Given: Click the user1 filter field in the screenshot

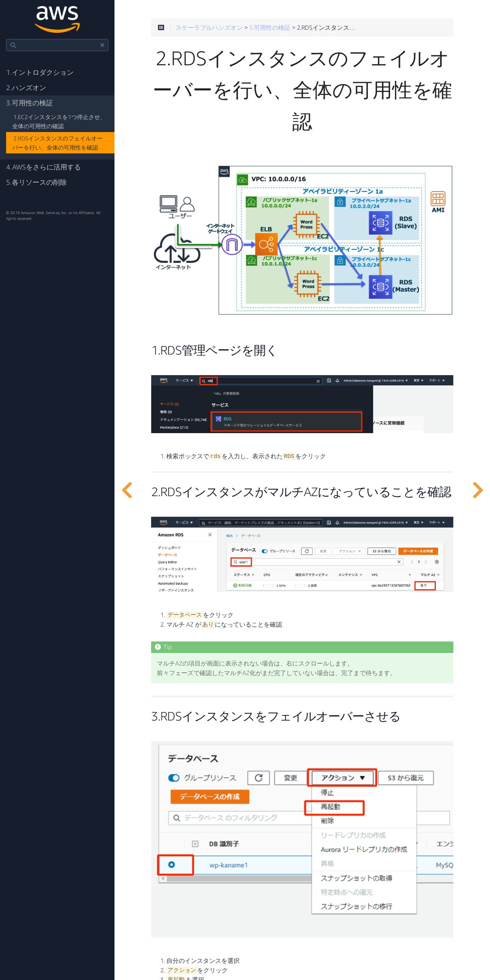Looking at the screenshot, I should (317, 562).
